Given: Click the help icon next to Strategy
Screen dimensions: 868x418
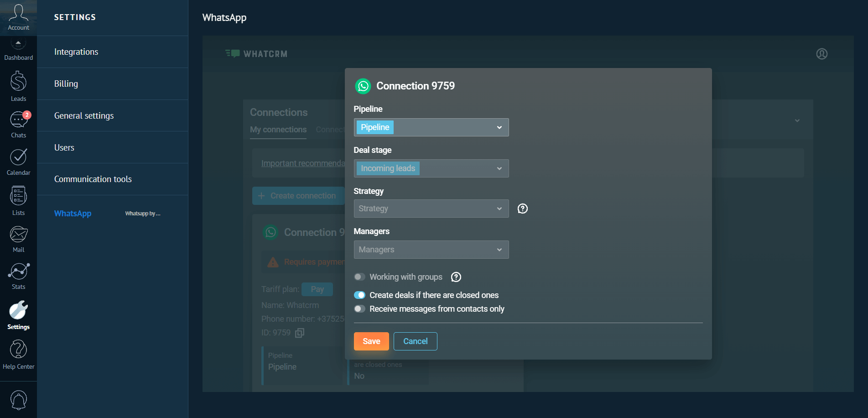Looking at the screenshot, I should coord(522,209).
